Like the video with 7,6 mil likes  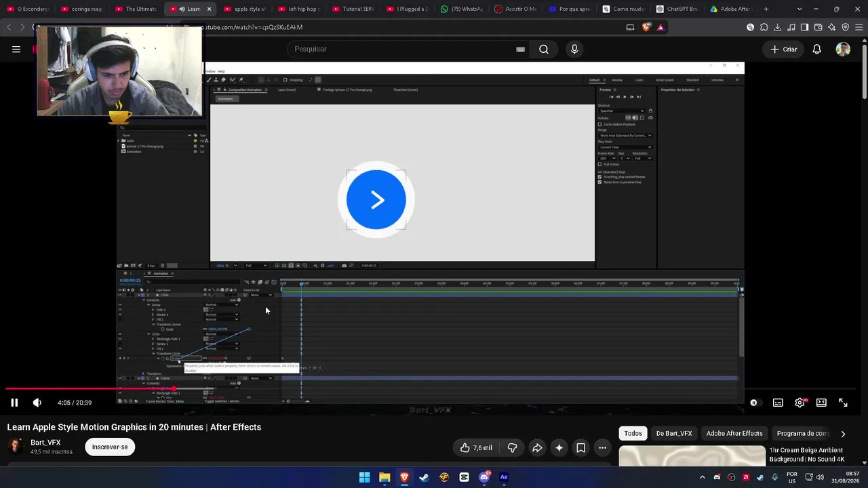click(x=476, y=447)
